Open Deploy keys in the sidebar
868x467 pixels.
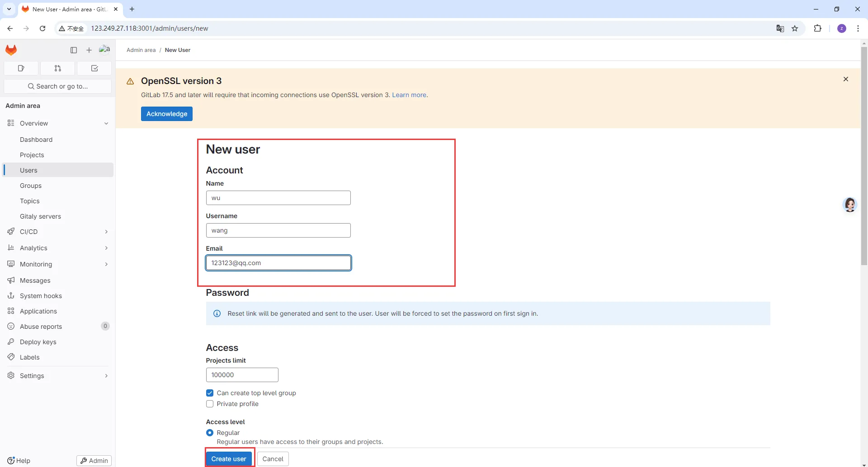[58, 342]
